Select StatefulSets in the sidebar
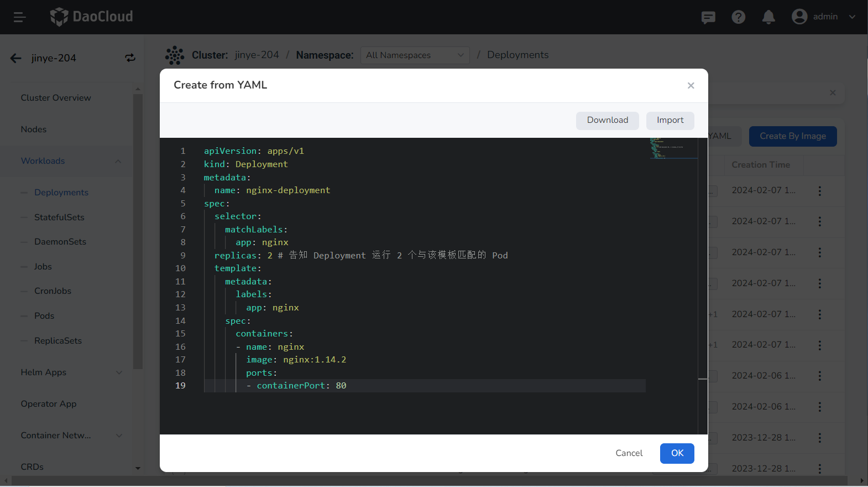 (59, 217)
